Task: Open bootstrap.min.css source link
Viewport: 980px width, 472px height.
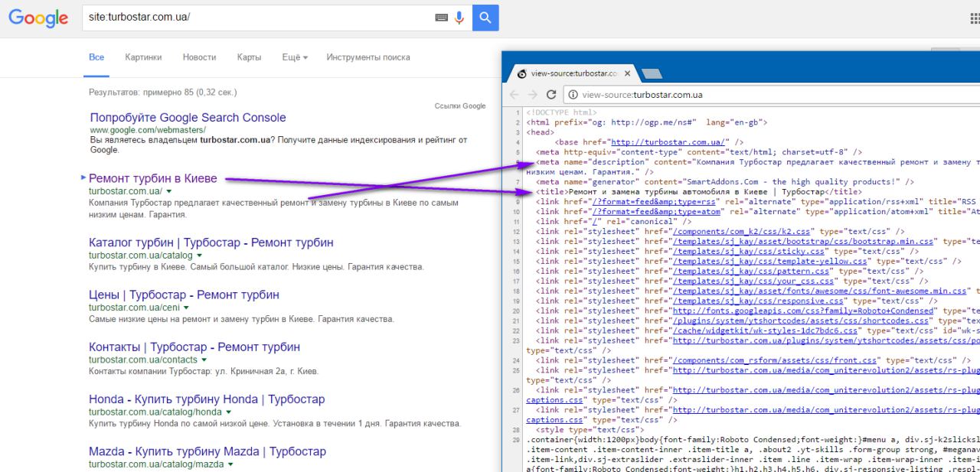Action: pos(803,241)
